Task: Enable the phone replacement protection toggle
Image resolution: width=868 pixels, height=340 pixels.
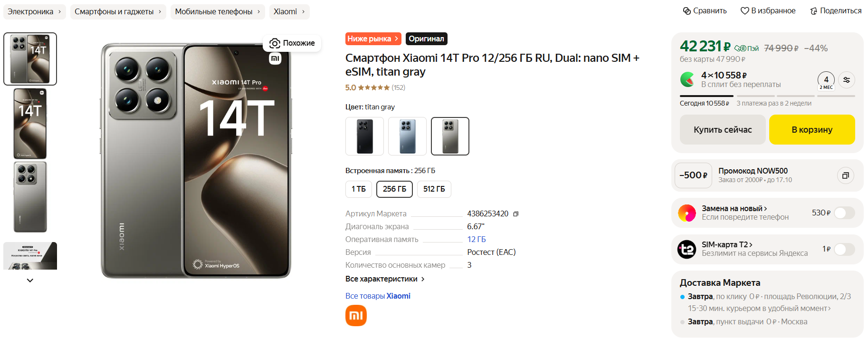Action: tap(844, 213)
